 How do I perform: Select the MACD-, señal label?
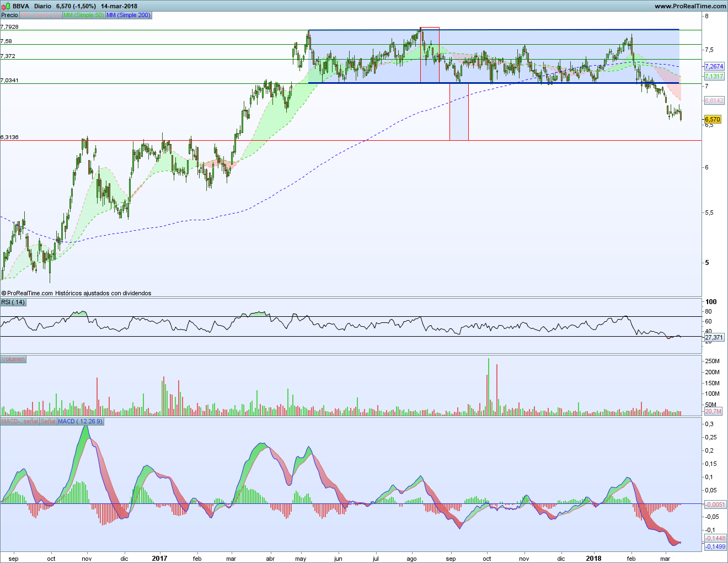pyautogui.click(x=19, y=421)
